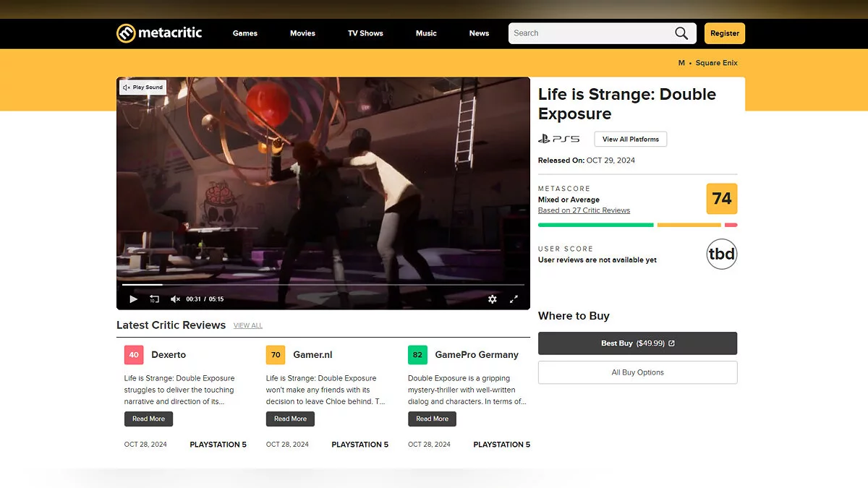Click the 74 Metascore badge

(721, 199)
